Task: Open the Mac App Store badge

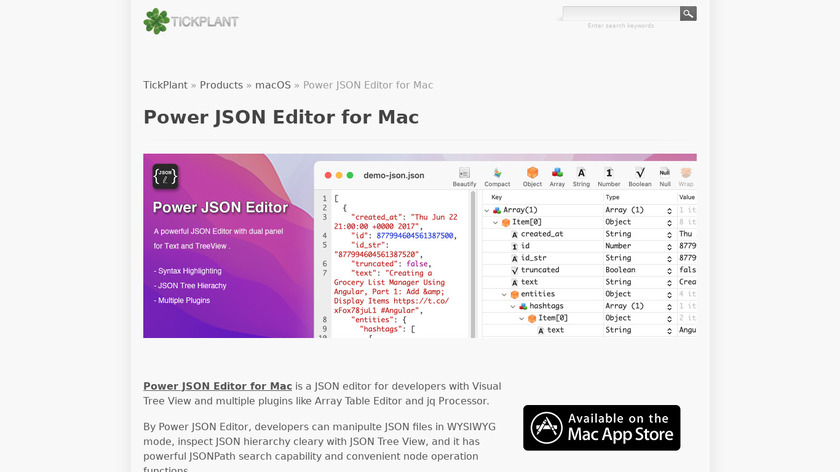Action: tap(602, 428)
